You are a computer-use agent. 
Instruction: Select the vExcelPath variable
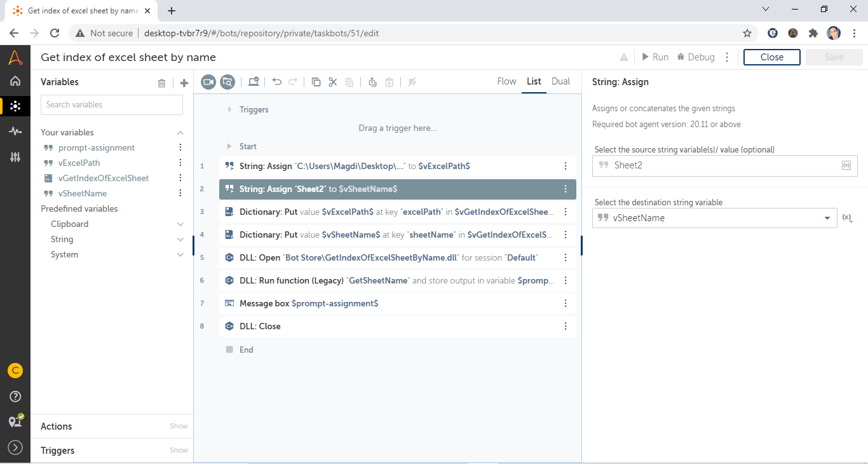point(79,163)
